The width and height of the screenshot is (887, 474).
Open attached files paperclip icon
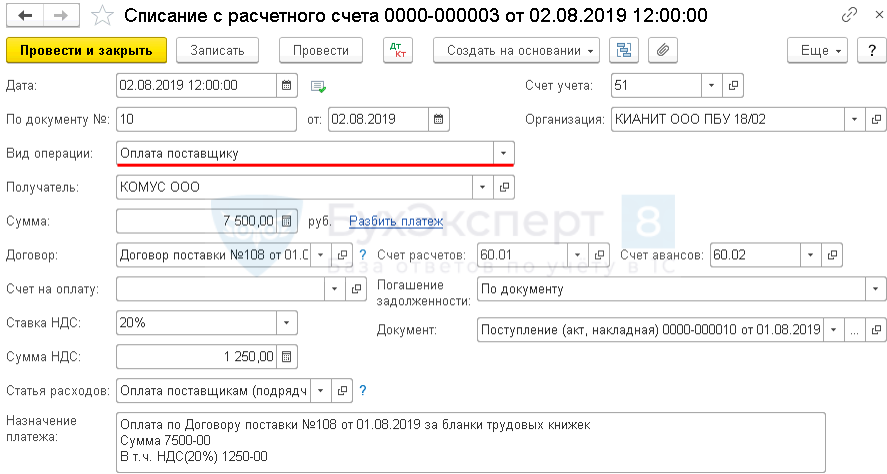pos(662,50)
